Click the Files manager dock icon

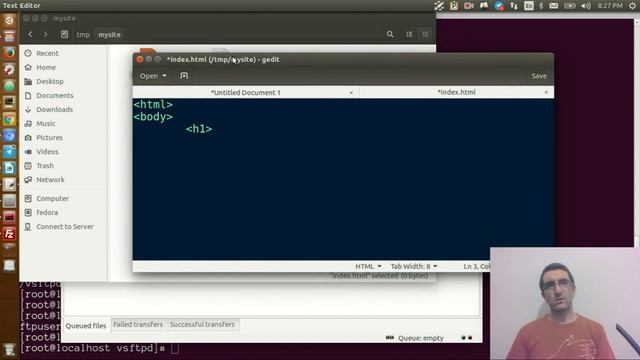9,36
